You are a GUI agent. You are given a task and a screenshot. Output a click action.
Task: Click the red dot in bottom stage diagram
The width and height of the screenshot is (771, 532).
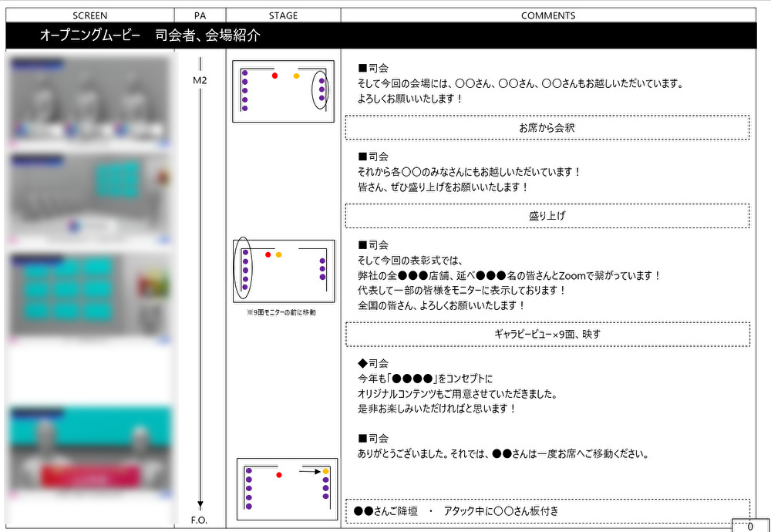(279, 475)
